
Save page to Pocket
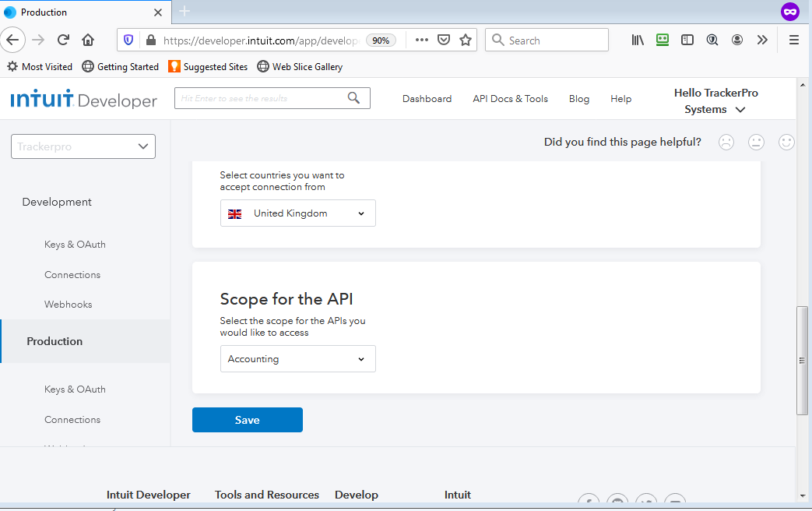(x=444, y=40)
